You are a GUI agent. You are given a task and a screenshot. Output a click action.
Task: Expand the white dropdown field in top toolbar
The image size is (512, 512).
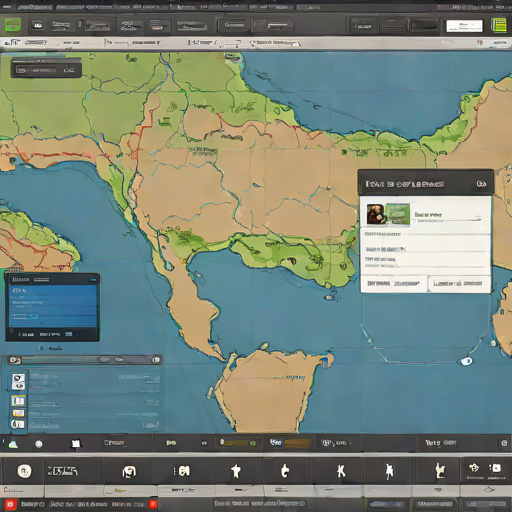(464, 26)
